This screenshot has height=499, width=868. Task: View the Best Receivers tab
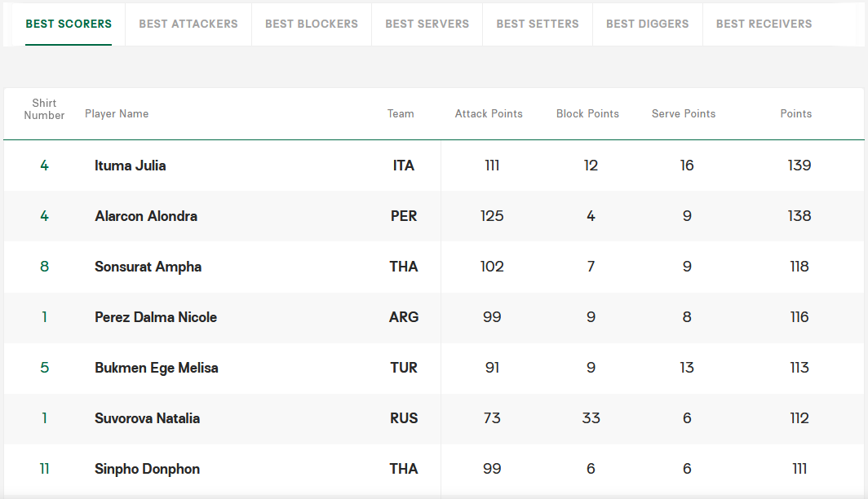pyautogui.click(x=764, y=24)
